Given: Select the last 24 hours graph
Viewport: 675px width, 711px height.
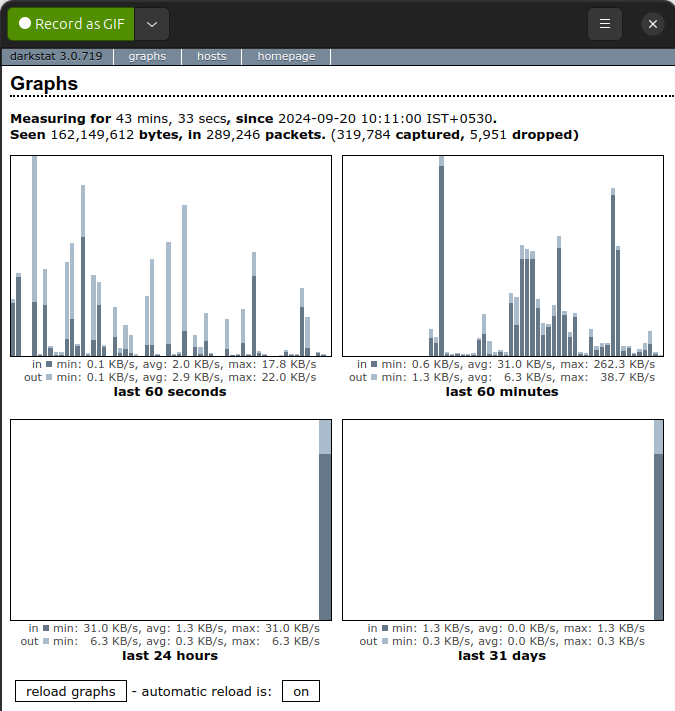Looking at the screenshot, I should [x=170, y=520].
